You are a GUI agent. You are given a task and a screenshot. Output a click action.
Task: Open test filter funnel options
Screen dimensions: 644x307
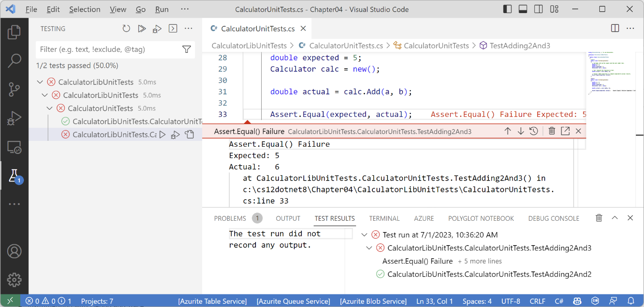click(186, 49)
